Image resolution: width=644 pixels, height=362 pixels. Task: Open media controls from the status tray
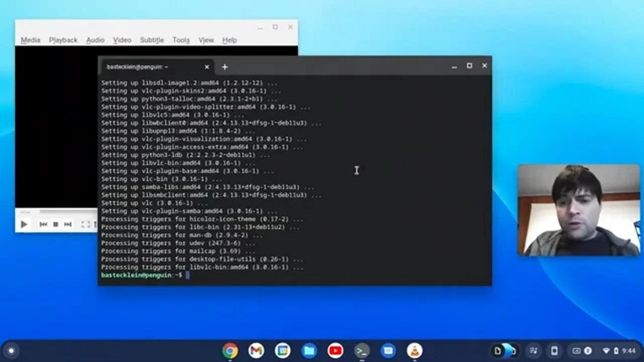(533, 350)
